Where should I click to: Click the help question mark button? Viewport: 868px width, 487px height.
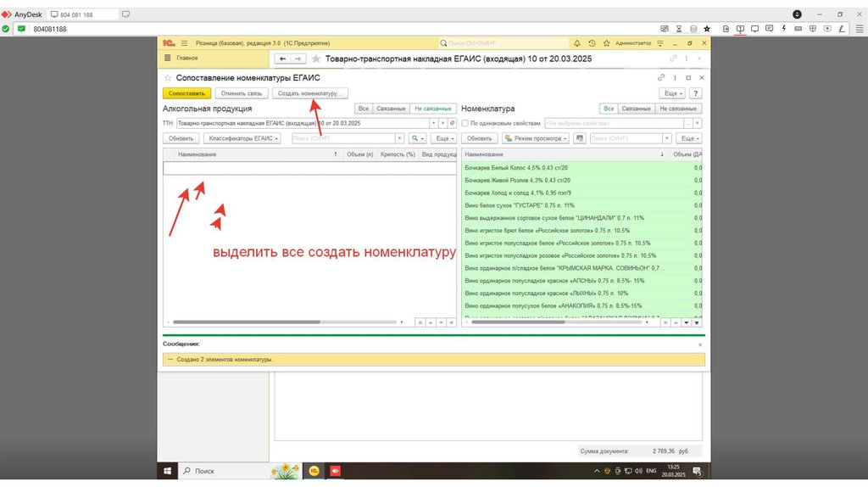coord(696,93)
